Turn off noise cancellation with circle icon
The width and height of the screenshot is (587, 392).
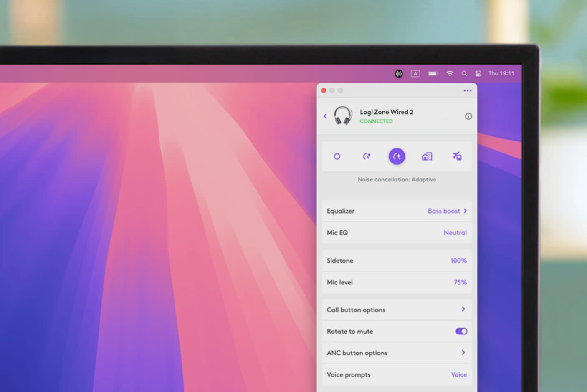(337, 156)
